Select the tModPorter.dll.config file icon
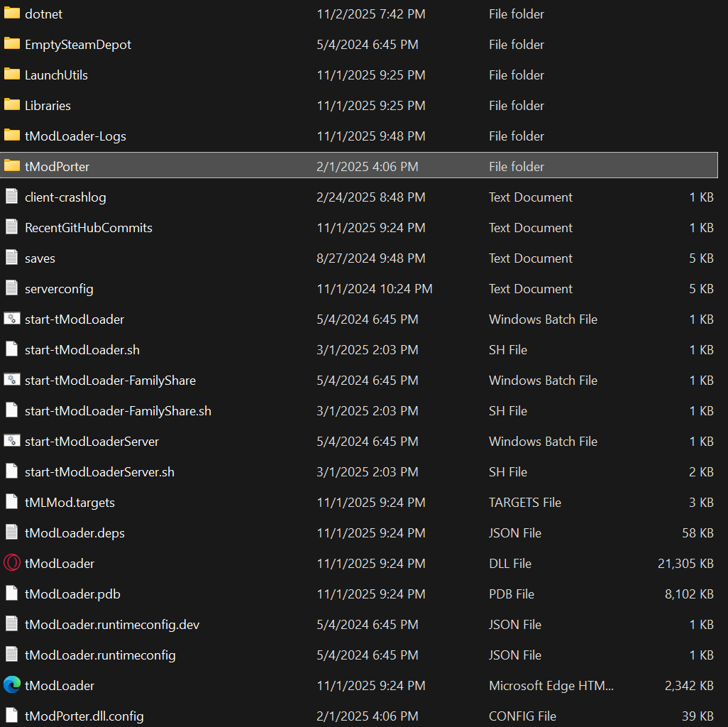Screen dimensions: 728x727 (x=11, y=716)
